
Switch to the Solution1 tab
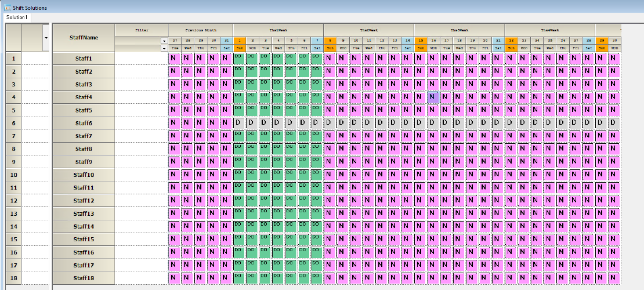[17, 17]
